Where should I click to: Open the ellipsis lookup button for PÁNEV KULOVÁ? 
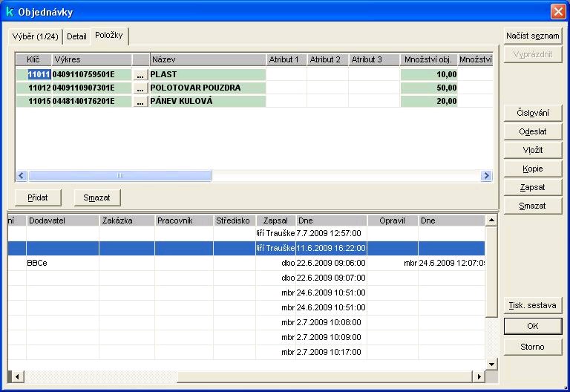[x=140, y=101]
